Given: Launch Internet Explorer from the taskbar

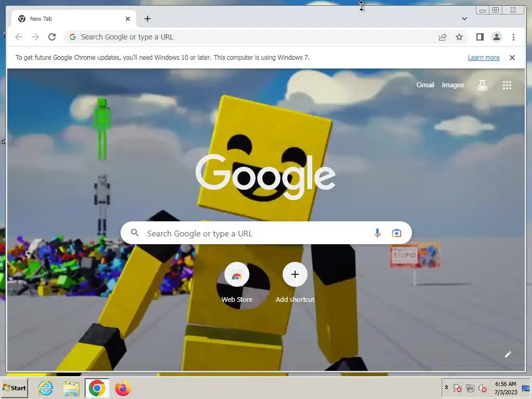Looking at the screenshot, I should (x=46, y=388).
